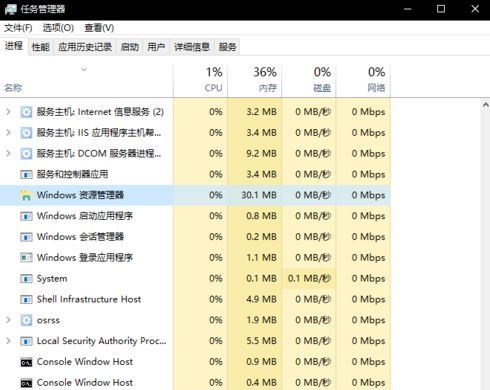Click the 9.2 MB memory value
490x390 pixels.
[262, 153]
